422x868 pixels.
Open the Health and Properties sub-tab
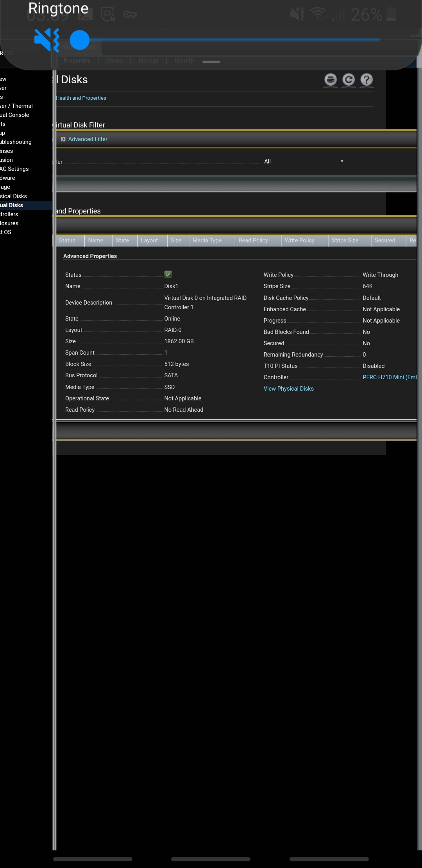[81, 98]
